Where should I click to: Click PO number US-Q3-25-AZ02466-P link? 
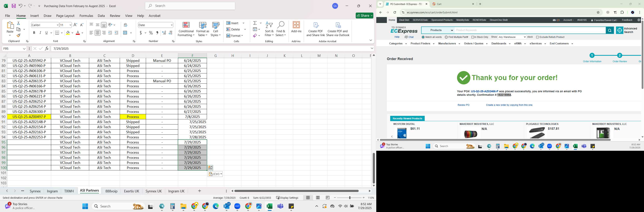pos(484,91)
